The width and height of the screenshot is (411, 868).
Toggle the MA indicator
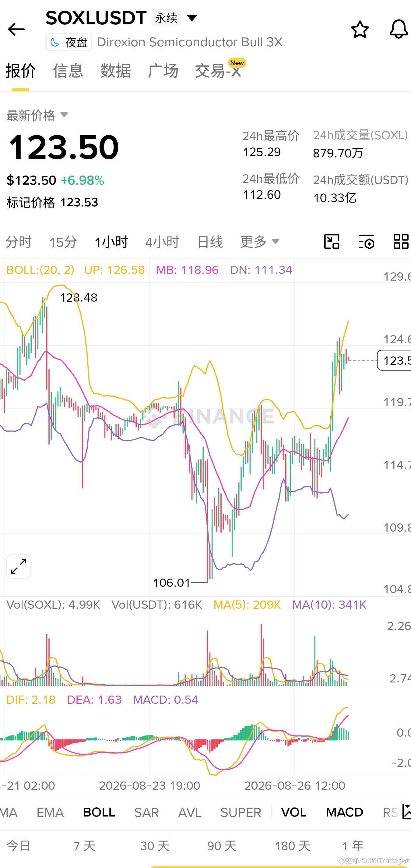tap(9, 813)
